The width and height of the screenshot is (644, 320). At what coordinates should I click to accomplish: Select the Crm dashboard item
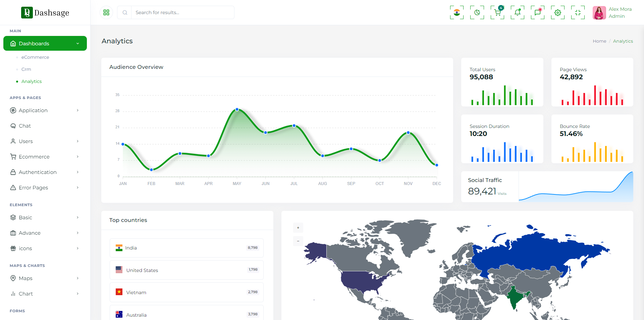26,70
